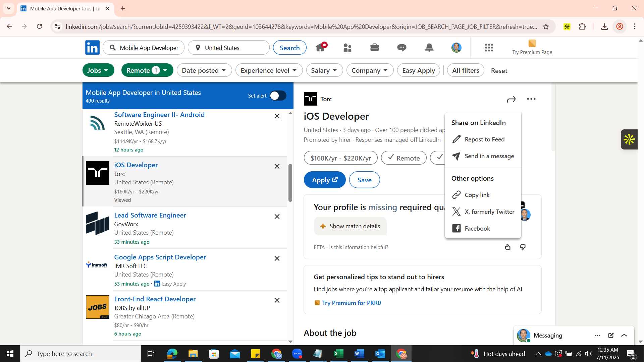Image resolution: width=644 pixels, height=362 pixels.
Task: Share via X, formerly Twitter
Action: (483, 212)
